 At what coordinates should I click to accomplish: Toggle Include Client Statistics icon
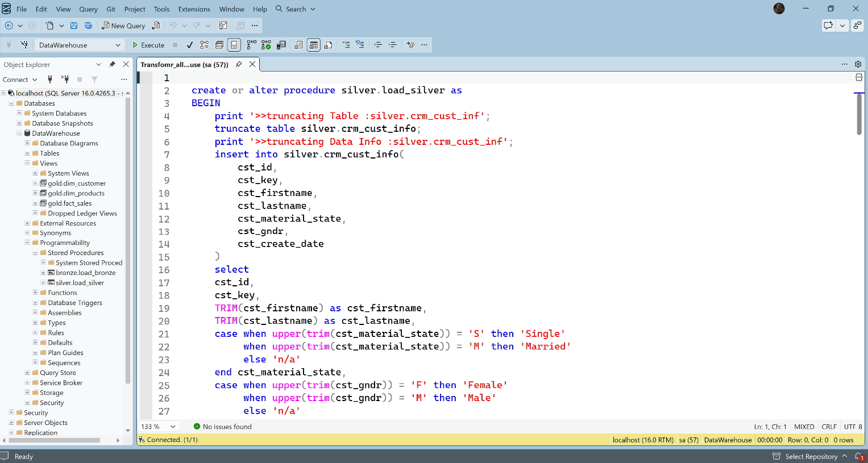(281, 45)
